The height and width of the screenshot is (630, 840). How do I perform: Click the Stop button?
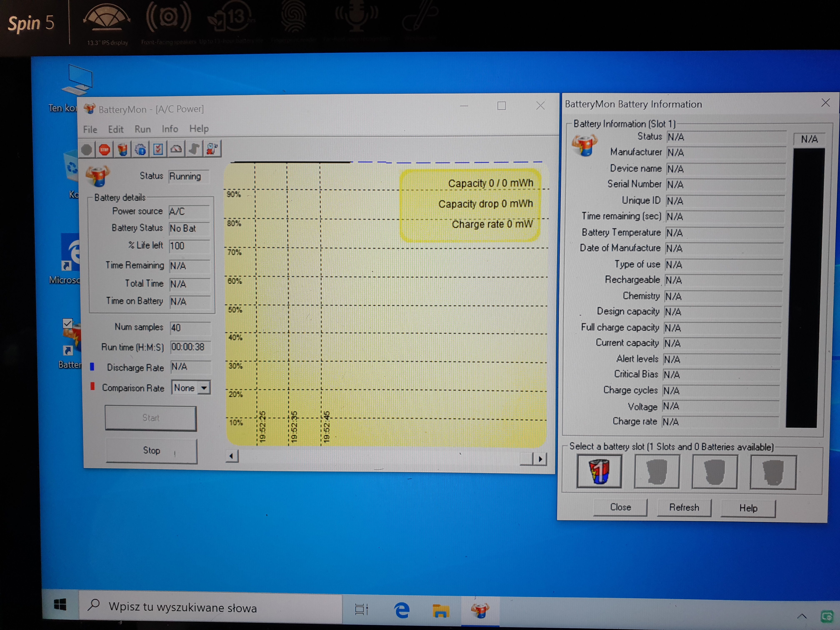click(151, 451)
